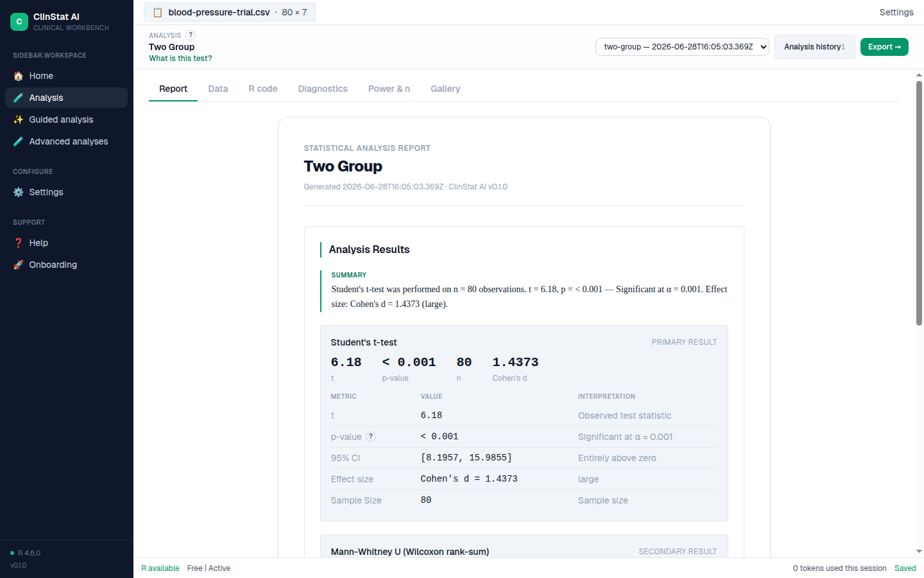Click '0 tokens used this session' text

click(839, 568)
